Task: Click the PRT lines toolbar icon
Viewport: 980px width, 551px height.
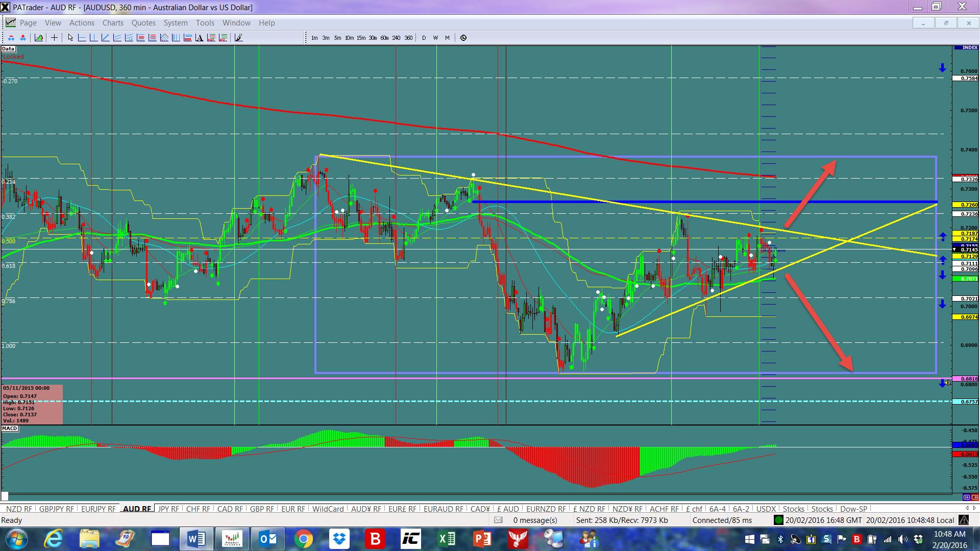Action: (211, 38)
